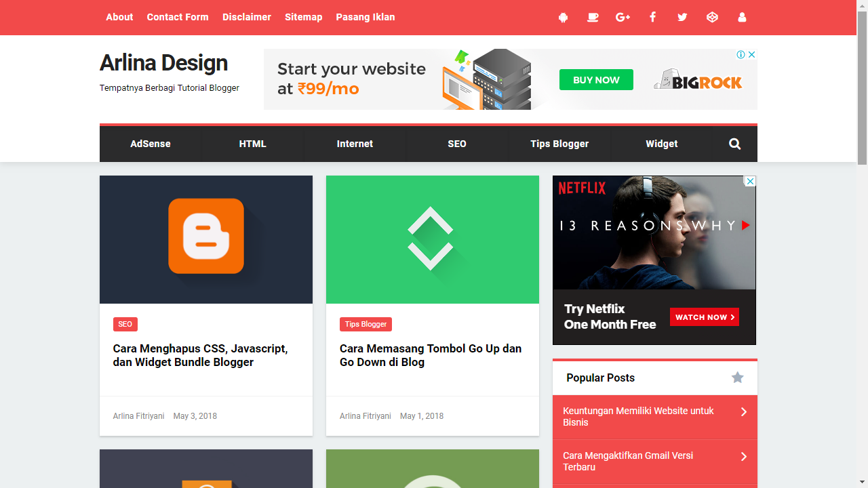The width and height of the screenshot is (868, 488).
Task: Click the BigRock logo in banner ad
Action: tap(698, 80)
